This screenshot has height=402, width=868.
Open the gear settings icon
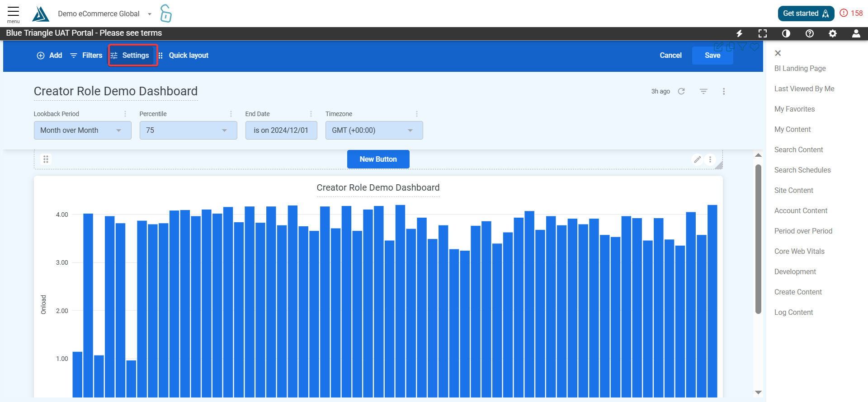(x=833, y=33)
